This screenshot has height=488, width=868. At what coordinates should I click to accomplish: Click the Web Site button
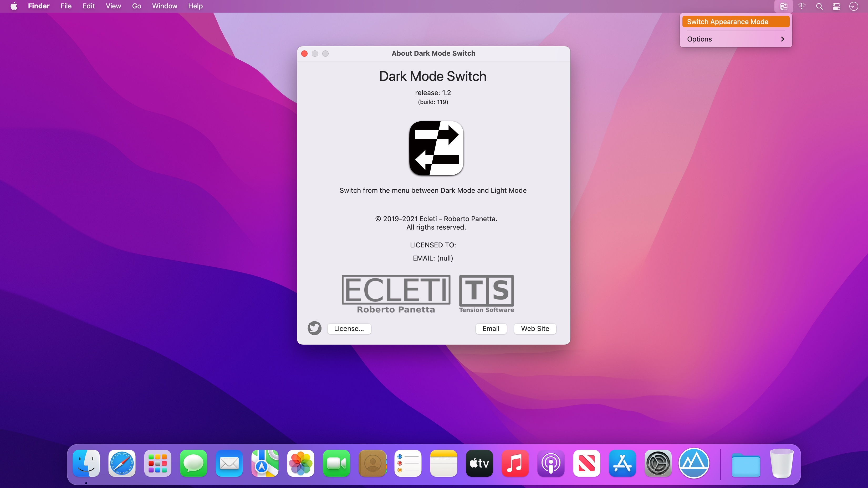[x=535, y=328]
